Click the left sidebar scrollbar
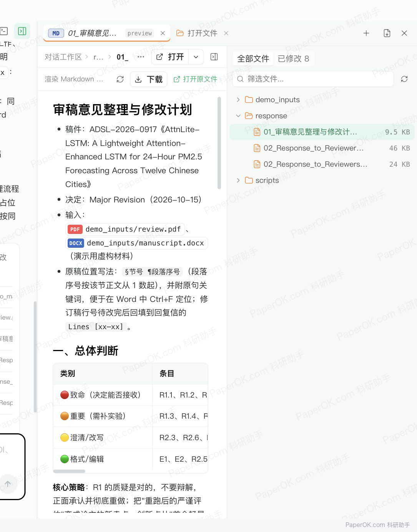Screen dimensions: 417x532 point(35,357)
